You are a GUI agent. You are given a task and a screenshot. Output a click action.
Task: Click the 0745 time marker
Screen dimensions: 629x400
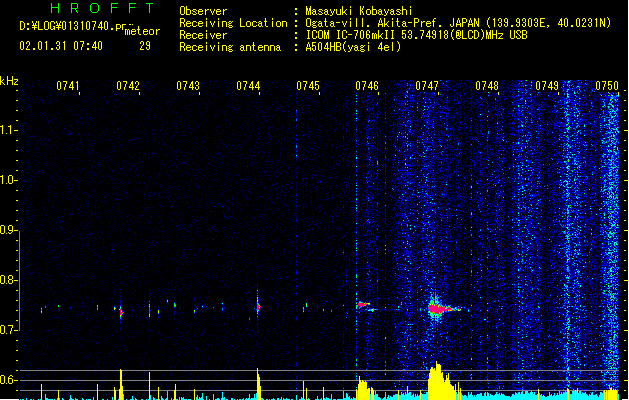[308, 86]
